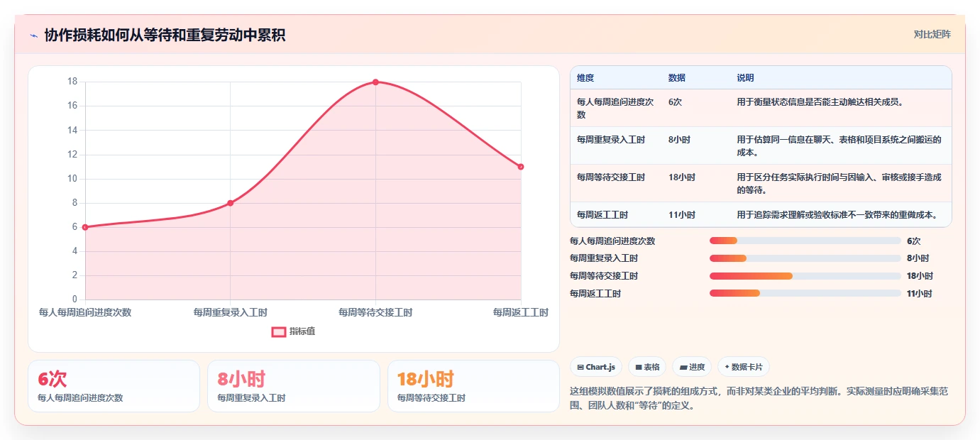The height and width of the screenshot is (440, 980).
Task: Click the 8小时 value beside the progress bar
Action: click(x=918, y=258)
